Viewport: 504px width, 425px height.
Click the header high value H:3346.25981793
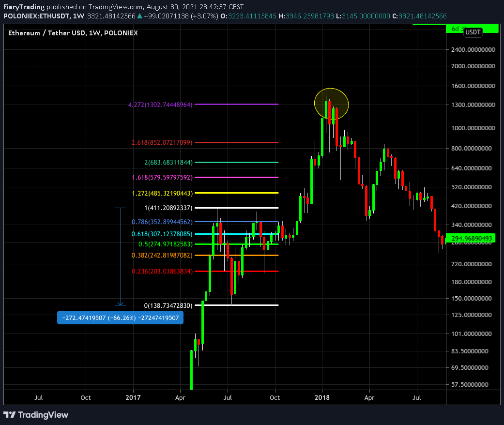pyautogui.click(x=306, y=16)
